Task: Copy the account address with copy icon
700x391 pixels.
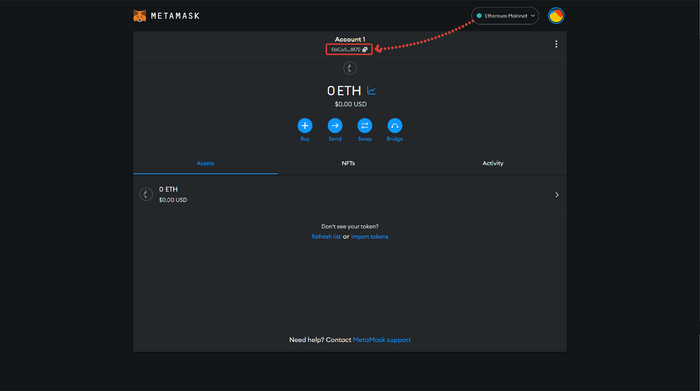Action: [349, 50]
